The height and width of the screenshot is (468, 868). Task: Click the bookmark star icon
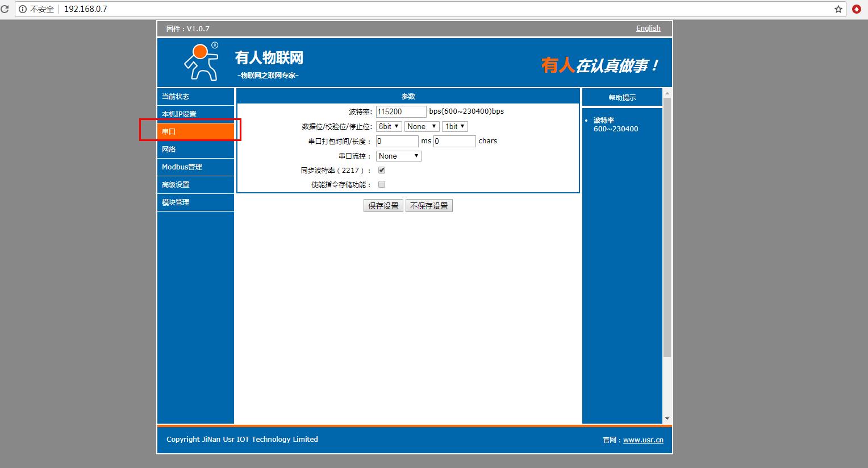838,9
